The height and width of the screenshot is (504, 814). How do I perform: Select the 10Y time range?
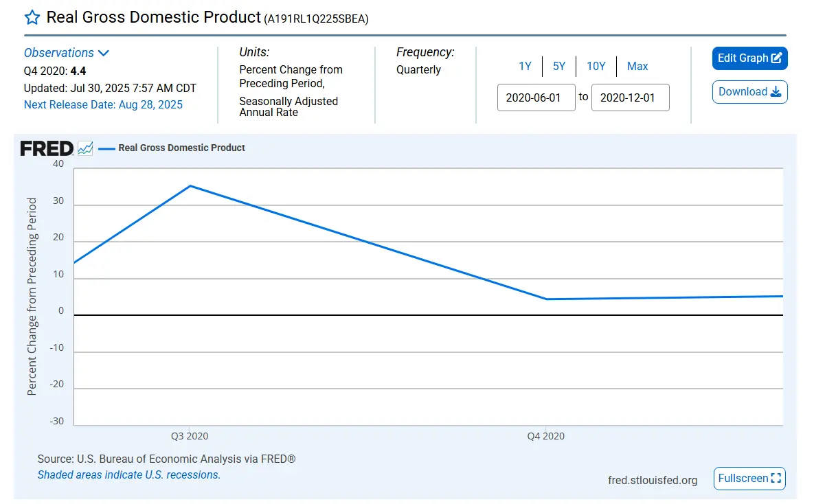[596, 66]
